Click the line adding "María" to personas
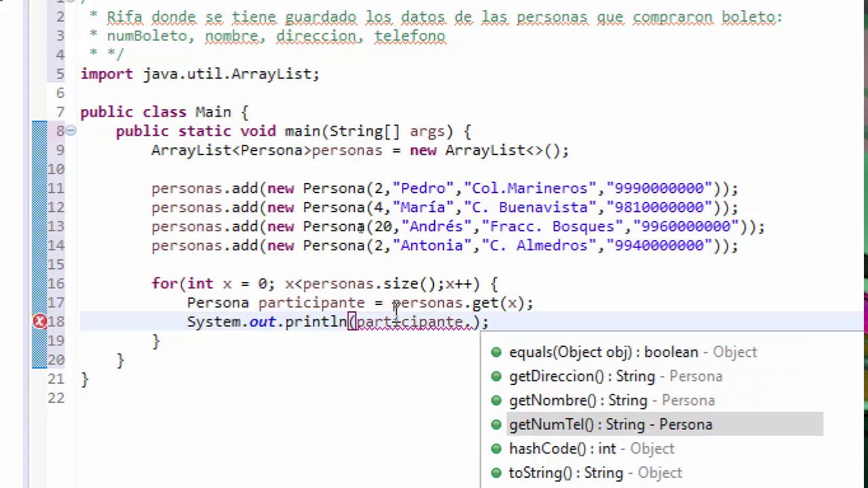This screenshot has height=488, width=868. (445, 207)
